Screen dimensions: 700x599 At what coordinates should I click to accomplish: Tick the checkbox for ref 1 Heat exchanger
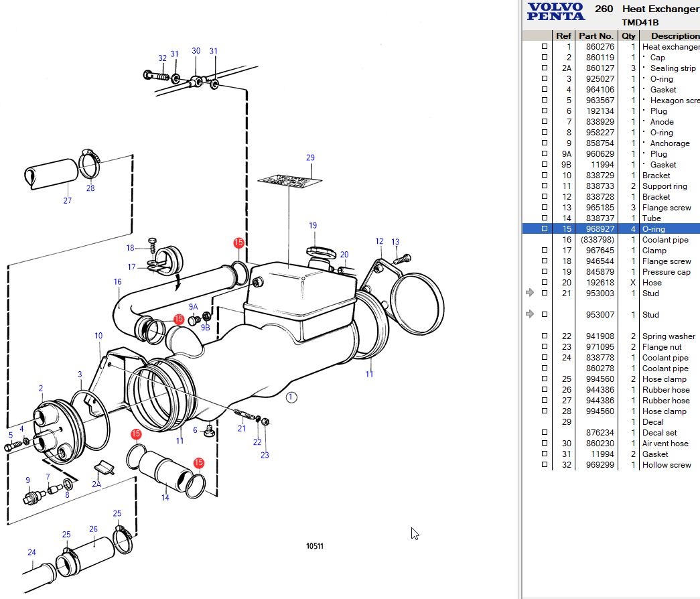544,46
